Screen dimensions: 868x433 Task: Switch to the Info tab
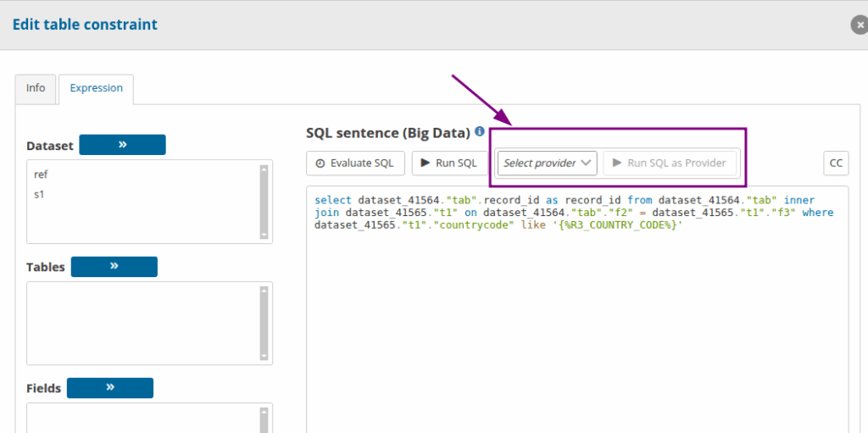(36, 88)
